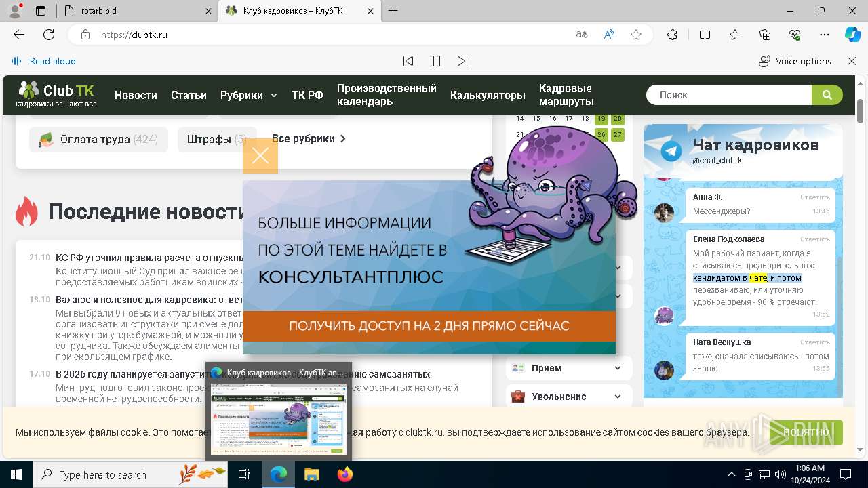The width and height of the screenshot is (868, 488).
Task: Select calendar day 19
Action: (601, 119)
